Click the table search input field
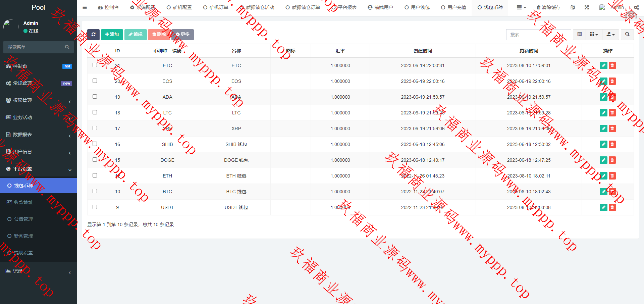 pos(538,35)
